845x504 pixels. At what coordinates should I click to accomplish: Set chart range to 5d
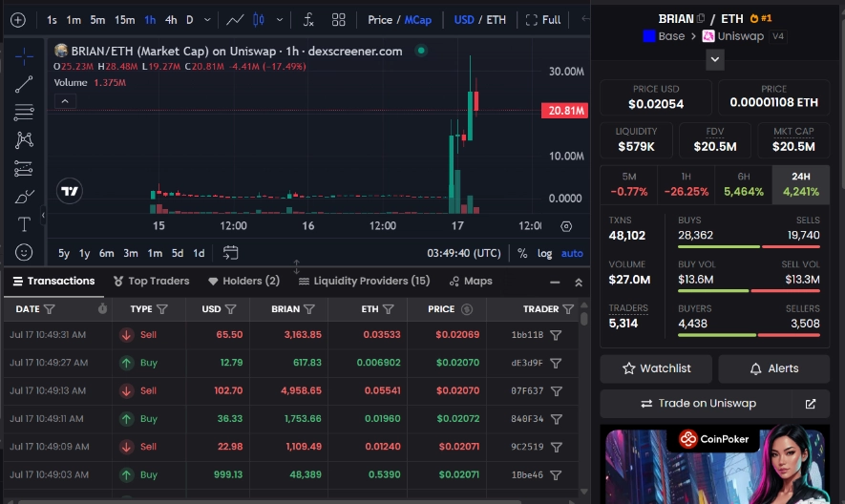coord(178,253)
